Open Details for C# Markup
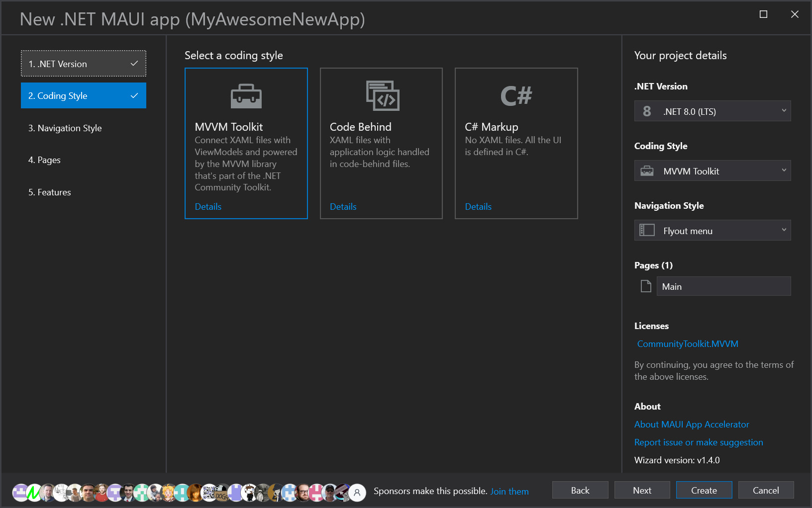 [478, 206]
